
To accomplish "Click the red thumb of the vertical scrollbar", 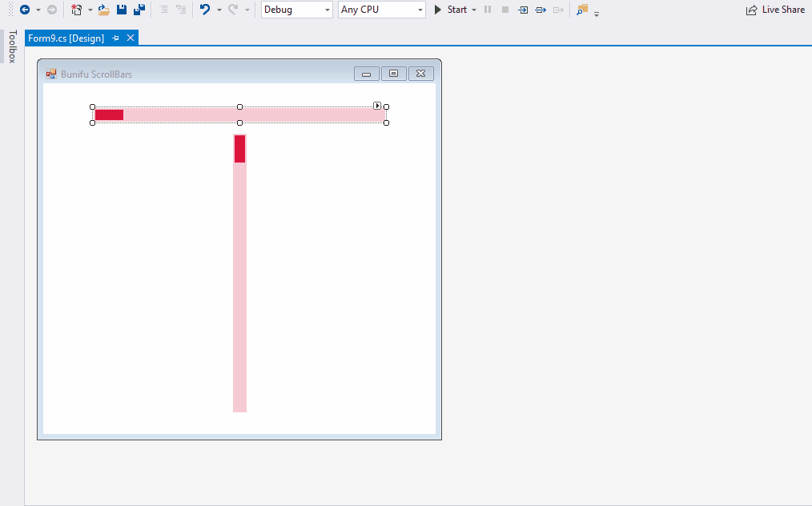I will pyautogui.click(x=239, y=149).
